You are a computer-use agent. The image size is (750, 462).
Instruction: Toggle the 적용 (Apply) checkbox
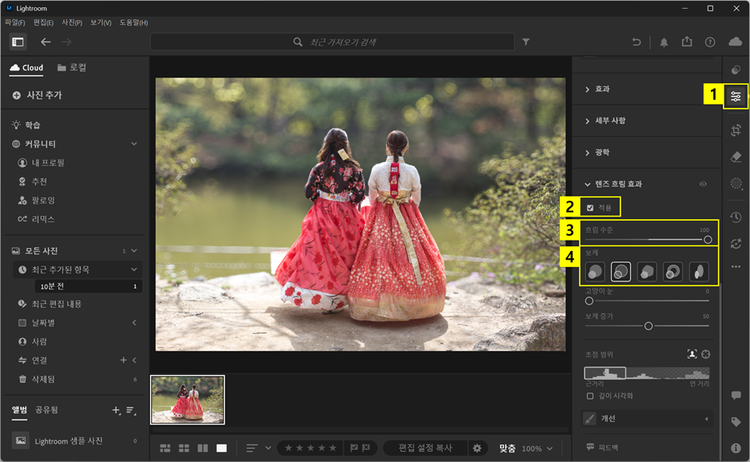pos(590,208)
